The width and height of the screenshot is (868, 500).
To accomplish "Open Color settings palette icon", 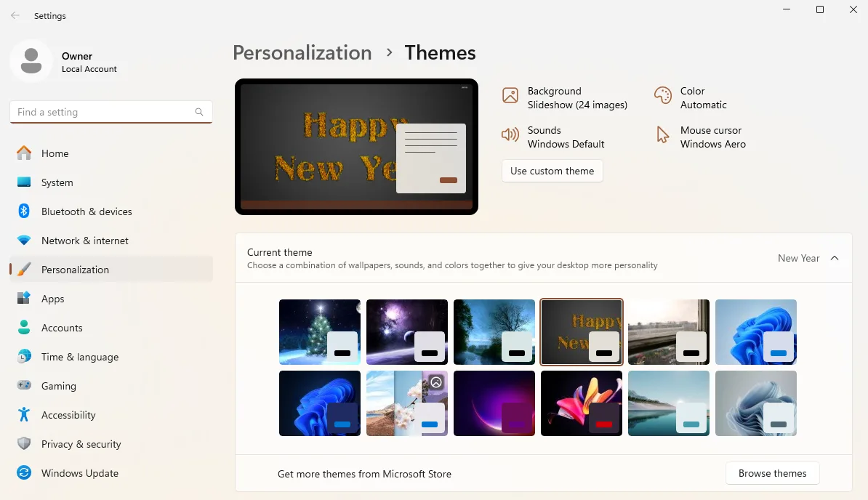I will (662, 96).
